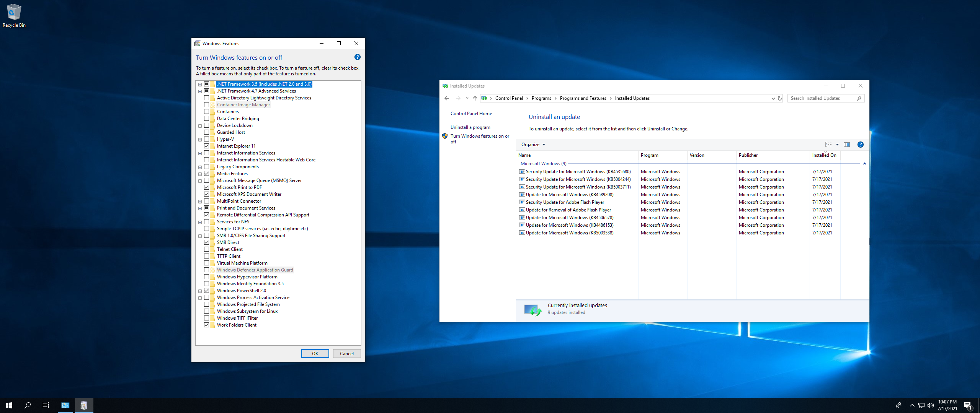Viewport: 980px width, 413px height.
Task: Open Task View from taskbar
Action: tap(46, 405)
